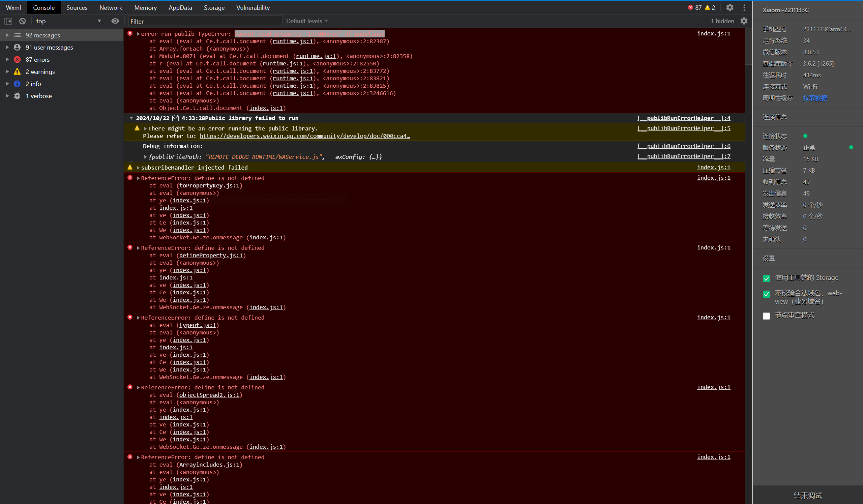863x504 pixels.
Task: Expand the 87 errors sidebar group
Action: (x=7, y=60)
